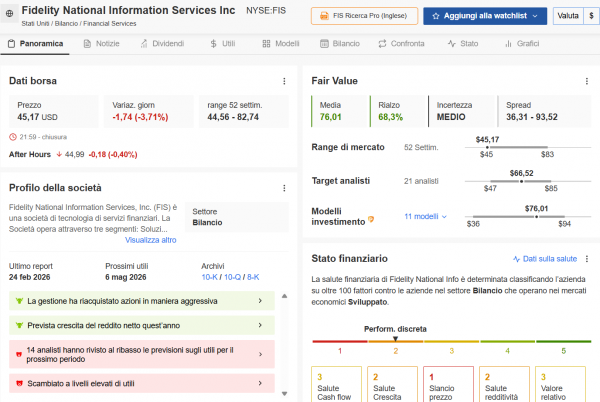Click the Visualizza altro link
The image size is (600, 402).
tap(150, 240)
